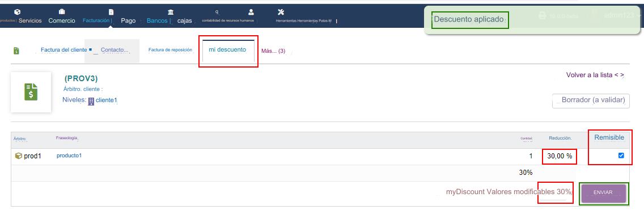Click the Borrador (a validar) status badge
This screenshot has width=644, height=218.
pyautogui.click(x=591, y=100)
